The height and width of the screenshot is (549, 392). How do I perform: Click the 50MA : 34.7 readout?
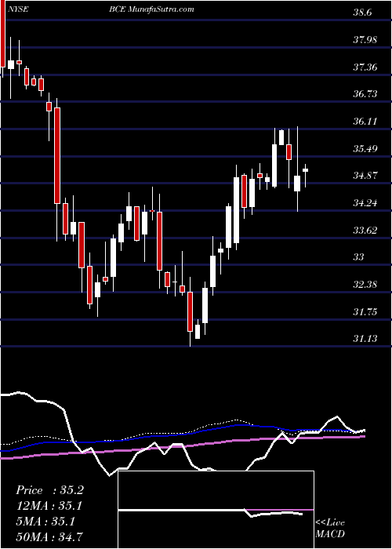pos(50,536)
